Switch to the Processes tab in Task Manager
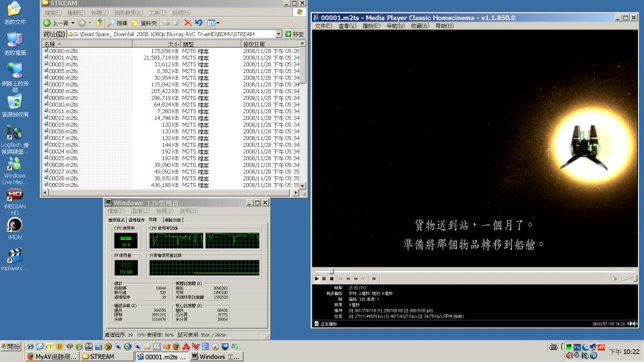644x362 pixels. (136, 219)
